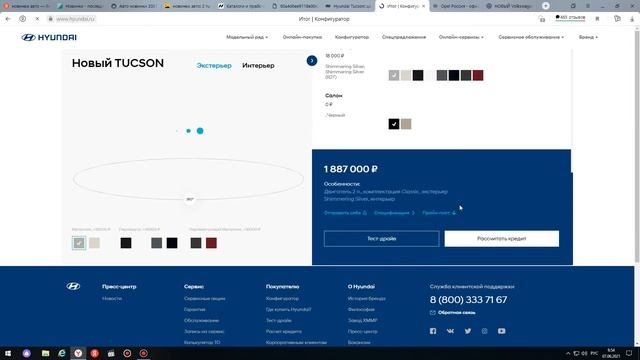
Task: Click the Обратная связь link in the footer
Action: [x=453, y=313]
